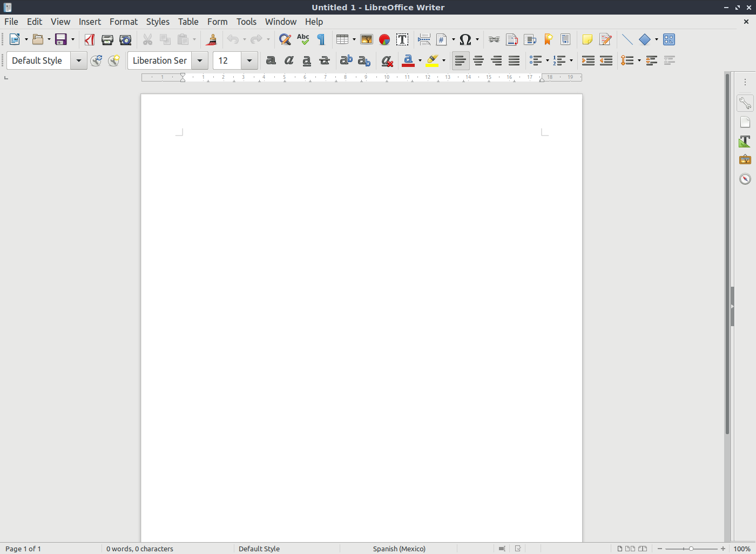The width and height of the screenshot is (756, 554).
Task: Toggle italic formatting
Action: [289, 60]
